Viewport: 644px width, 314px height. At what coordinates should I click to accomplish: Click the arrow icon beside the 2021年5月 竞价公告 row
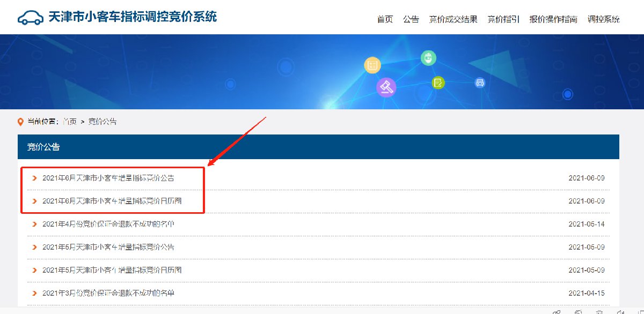pos(34,247)
